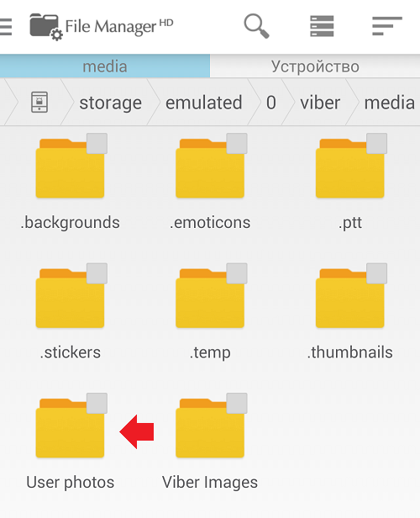Viewport: 420px width, 518px height.
Task: Select the 0 breadcrumb segment
Action: (270, 103)
